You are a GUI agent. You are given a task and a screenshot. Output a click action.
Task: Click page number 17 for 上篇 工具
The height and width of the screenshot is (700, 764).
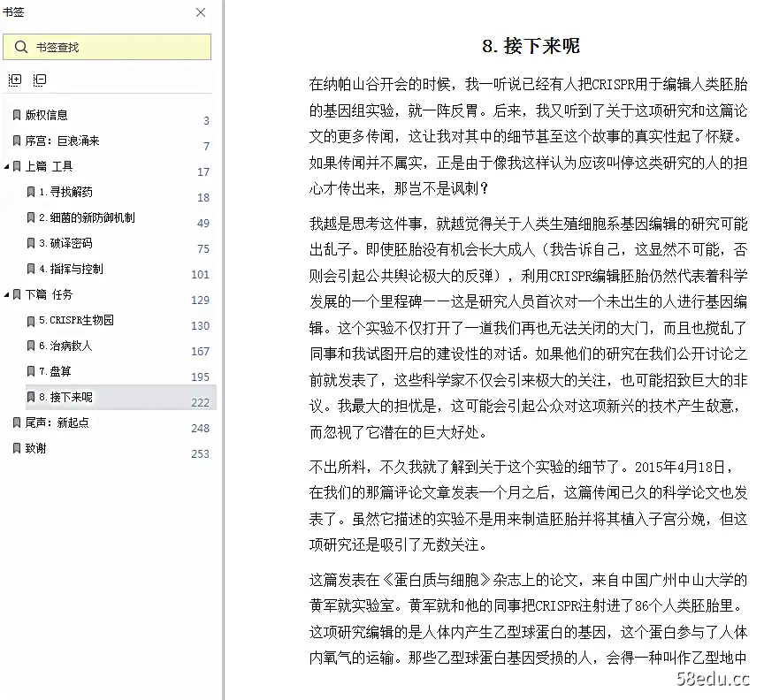click(203, 172)
